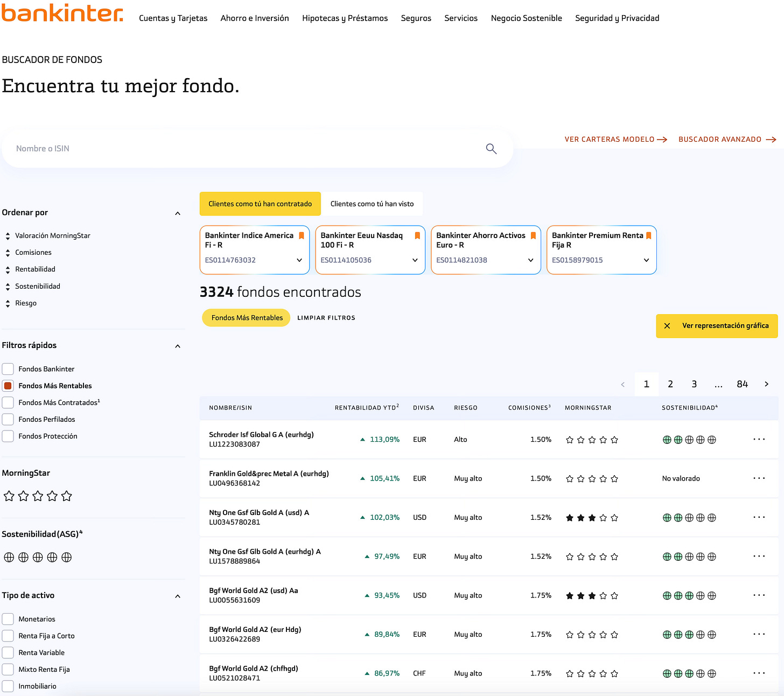Open Ahorro e Inversión menu
The width and height of the screenshot is (784, 696).
pyautogui.click(x=255, y=18)
